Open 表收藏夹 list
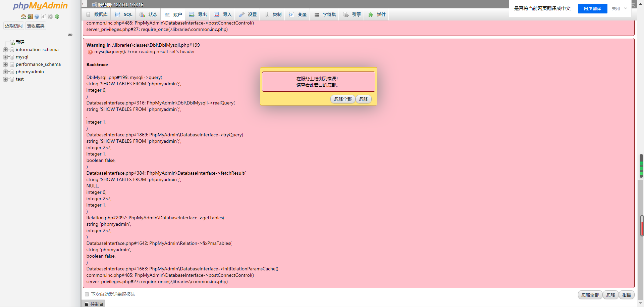The width and height of the screenshot is (644, 307). pos(36,26)
